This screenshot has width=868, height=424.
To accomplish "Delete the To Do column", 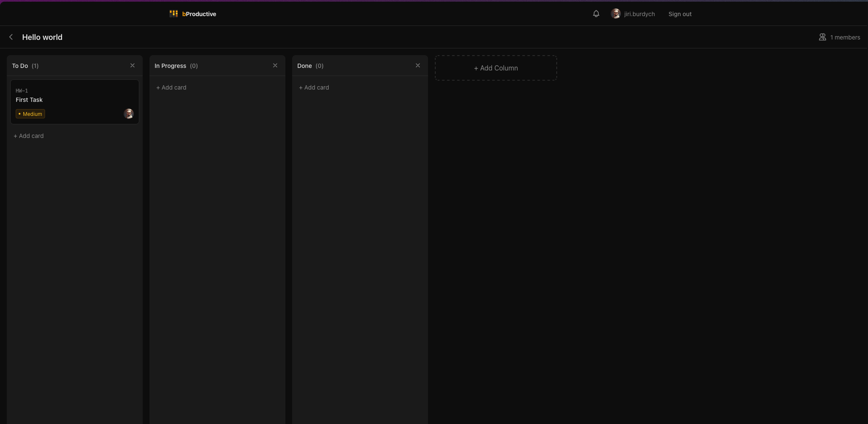I will (x=132, y=65).
